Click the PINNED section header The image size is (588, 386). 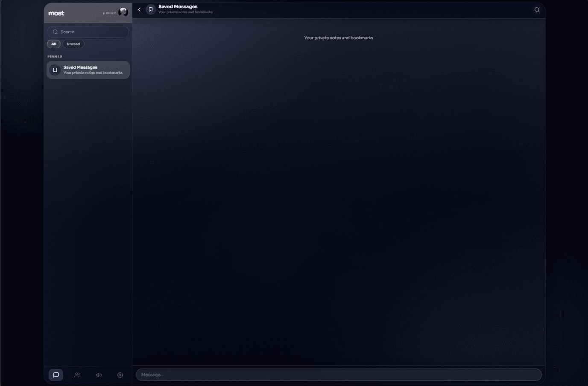click(55, 56)
